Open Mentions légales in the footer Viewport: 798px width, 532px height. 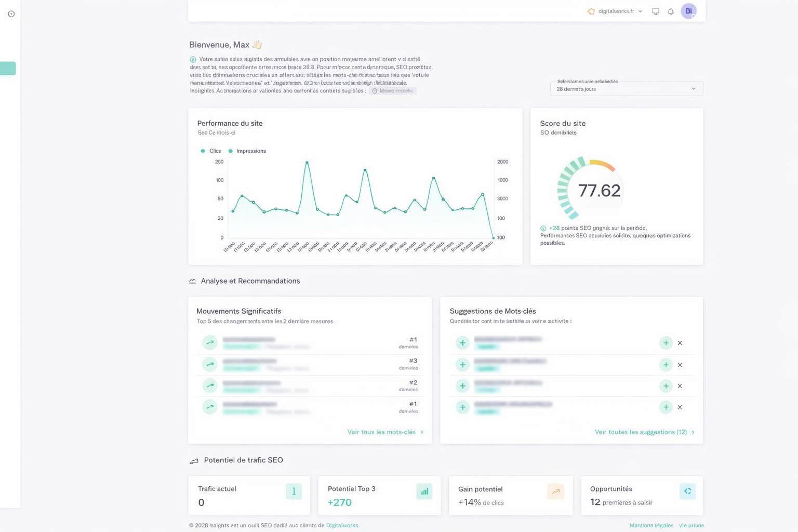651,525
